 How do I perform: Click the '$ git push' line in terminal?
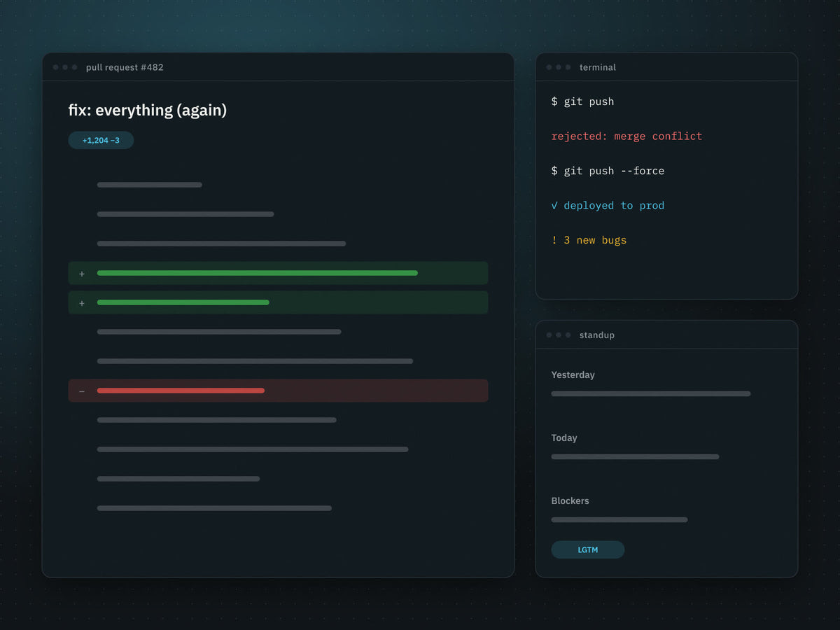[582, 101]
